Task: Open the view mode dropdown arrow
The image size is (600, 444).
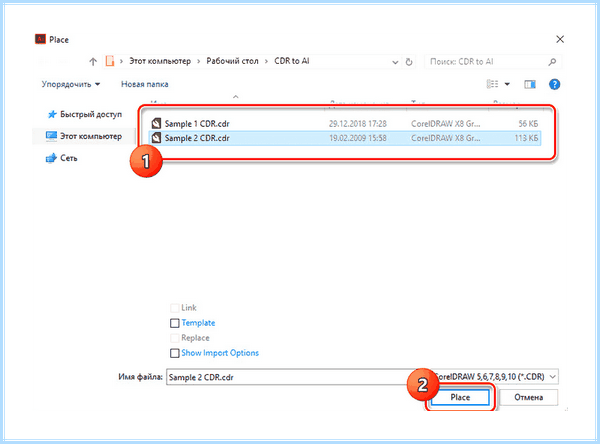Action: [x=507, y=84]
